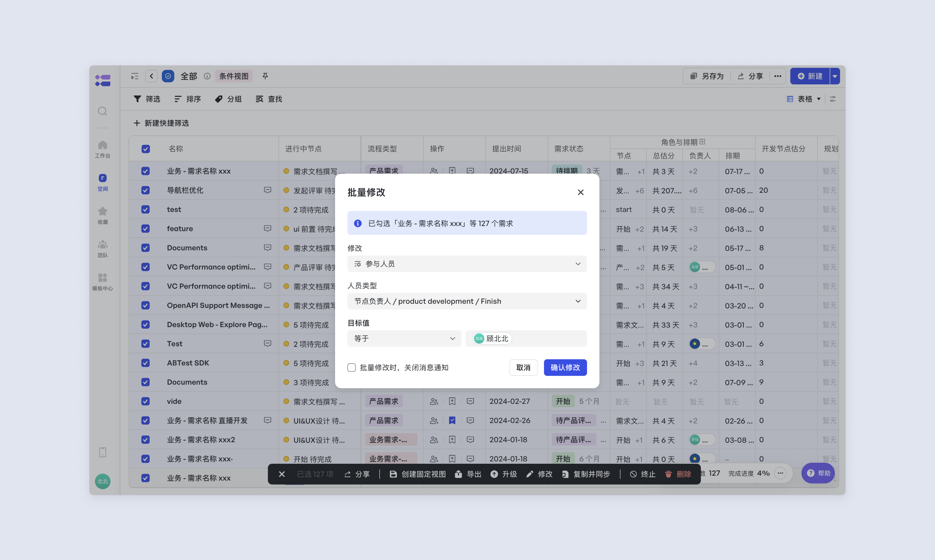Click the back arrow button in header

[151, 76]
